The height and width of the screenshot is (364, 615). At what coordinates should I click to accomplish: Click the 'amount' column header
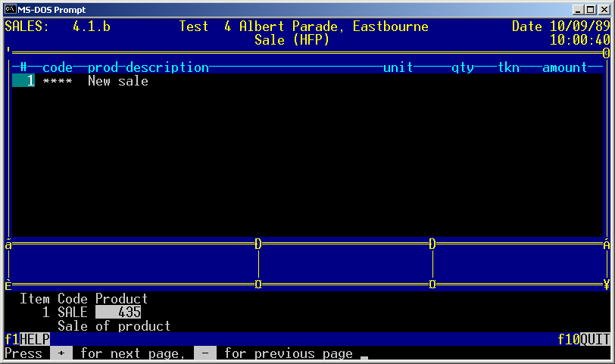564,67
